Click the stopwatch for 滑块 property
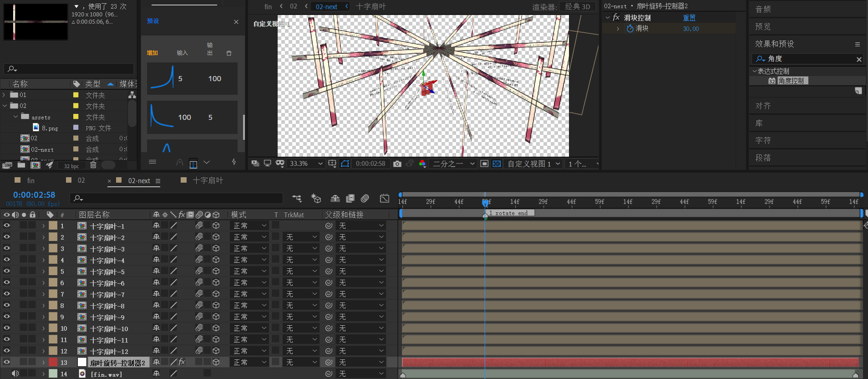The width and height of the screenshot is (868, 379). (630, 29)
